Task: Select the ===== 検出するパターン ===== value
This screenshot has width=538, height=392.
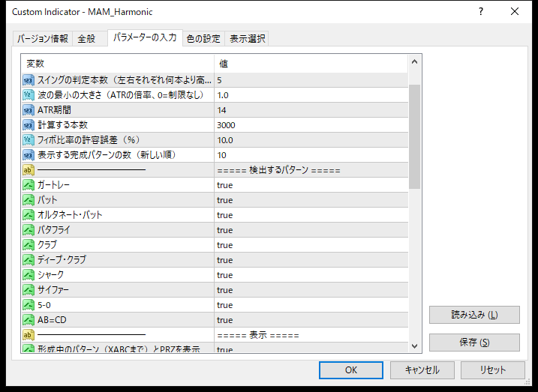Action: 311,170
